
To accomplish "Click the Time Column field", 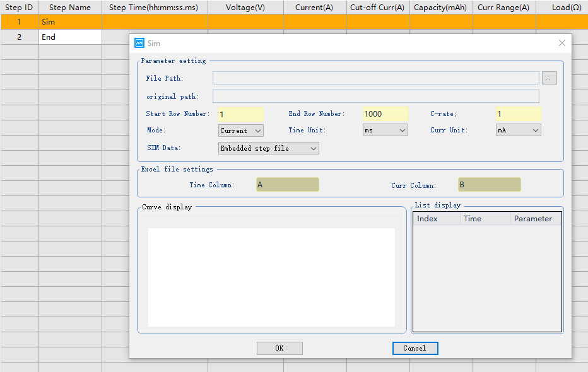I will pyautogui.click(x=287, y=185).
